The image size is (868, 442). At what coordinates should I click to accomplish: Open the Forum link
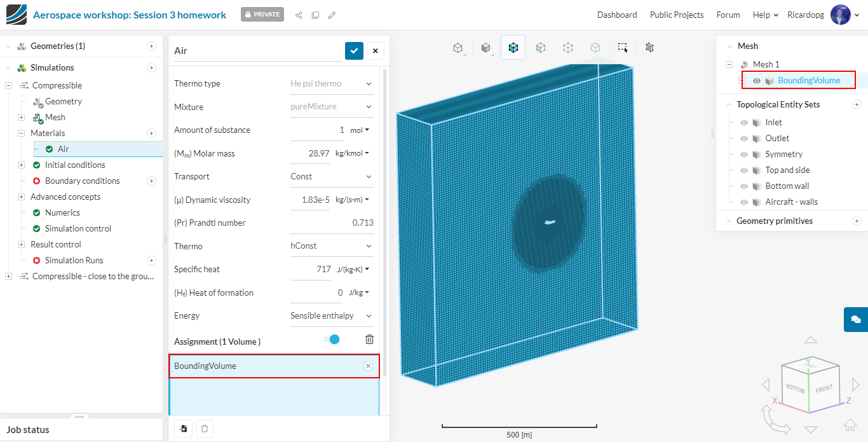728,15
